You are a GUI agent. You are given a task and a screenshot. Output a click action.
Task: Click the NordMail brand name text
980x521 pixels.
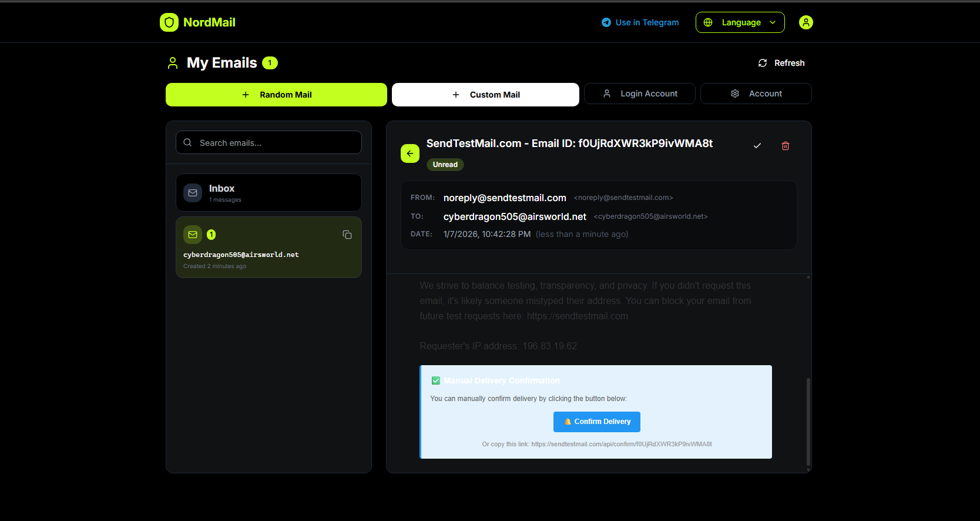pos(209,22)
